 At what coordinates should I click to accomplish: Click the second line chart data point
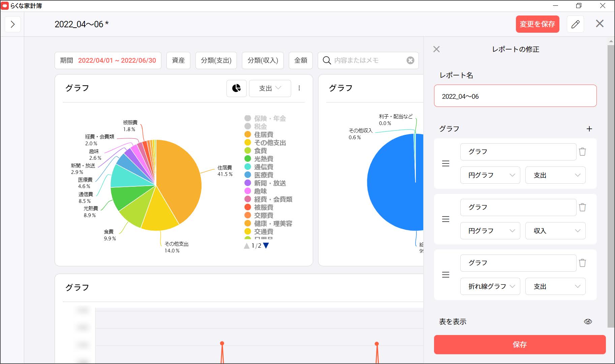click(x=377, y=344)
